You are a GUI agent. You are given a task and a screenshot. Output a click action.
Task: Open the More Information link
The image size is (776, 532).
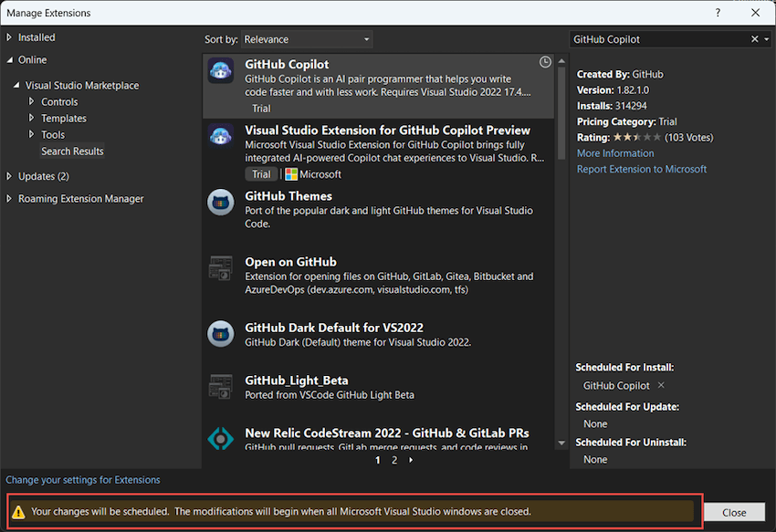(615, 153)
